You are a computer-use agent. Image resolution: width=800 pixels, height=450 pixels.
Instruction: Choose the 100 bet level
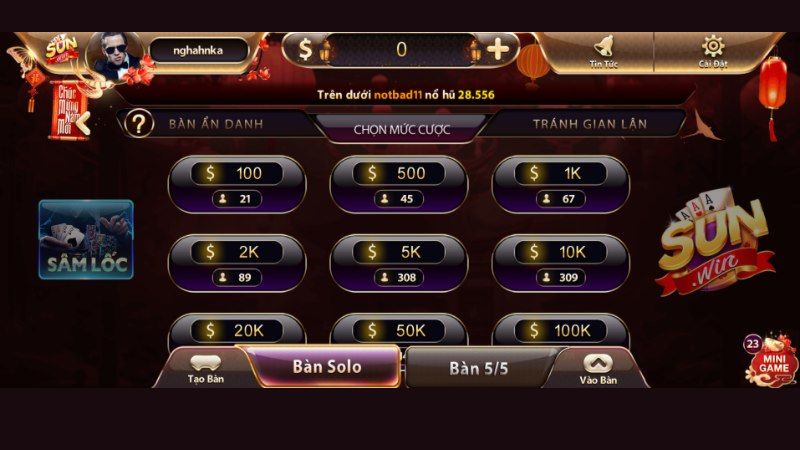(x=237, y=185)
